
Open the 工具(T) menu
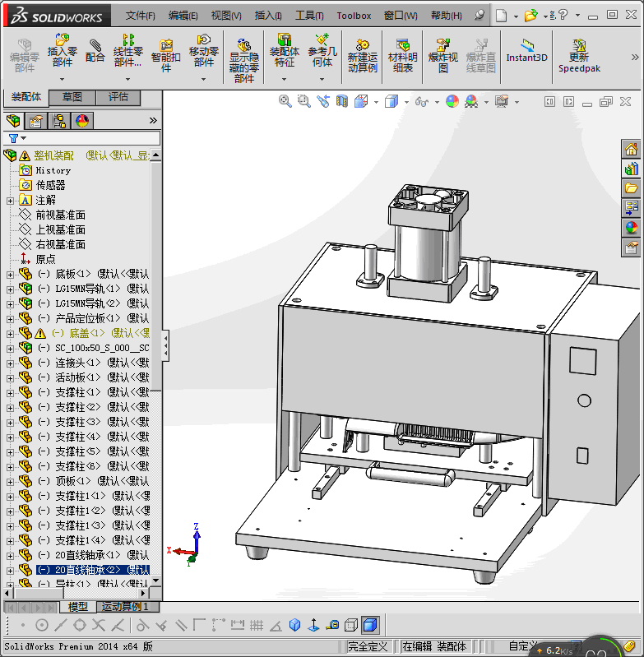(x=309, y=16)
